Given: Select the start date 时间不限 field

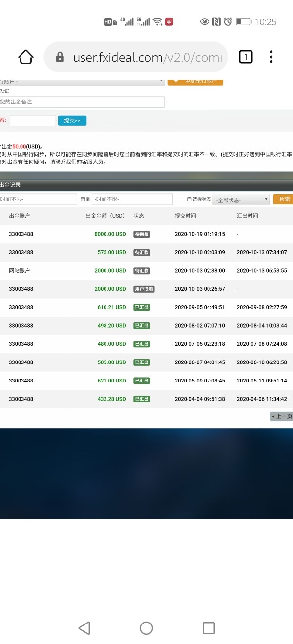Looking at the screenshot, I should click(x=38, y=199).
